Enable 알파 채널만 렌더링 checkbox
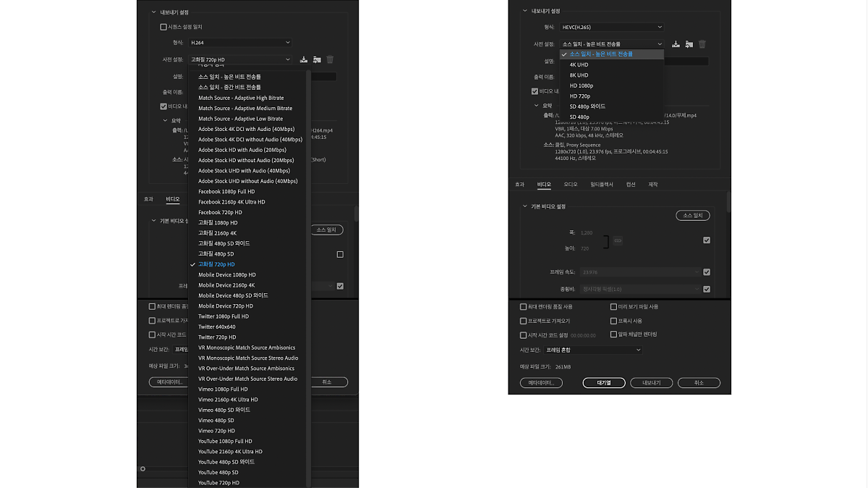 click(x=613, y=335)
